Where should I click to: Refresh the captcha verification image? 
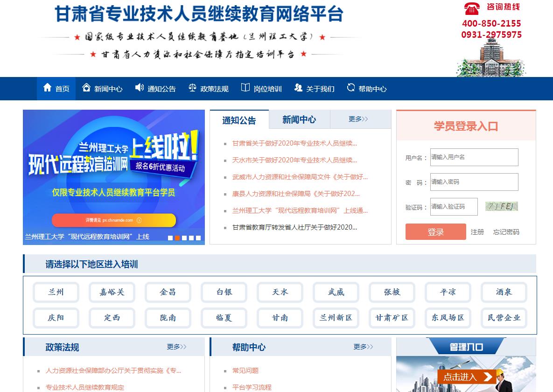pos(502,206)
